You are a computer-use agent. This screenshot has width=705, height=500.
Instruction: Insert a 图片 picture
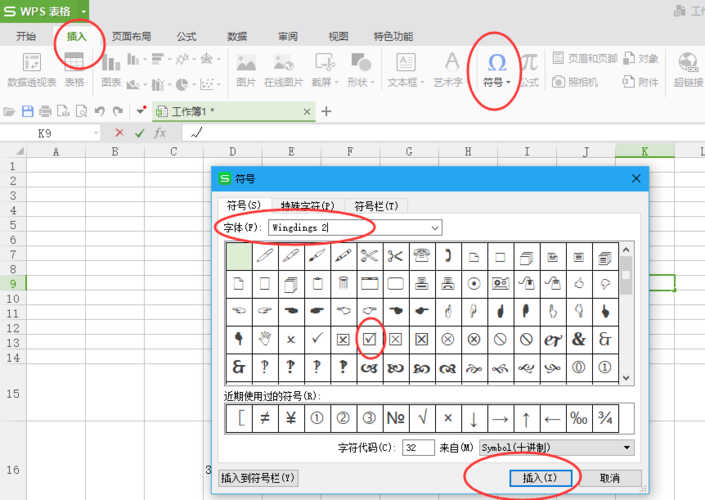(246, 69)
